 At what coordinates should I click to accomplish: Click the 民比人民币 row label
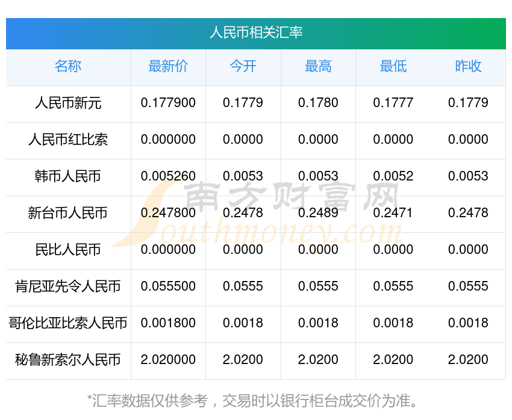[x=68, y=250]
